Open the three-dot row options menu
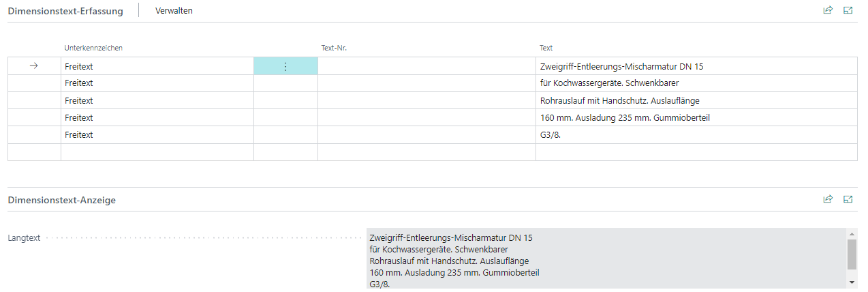Image resolution: width=868 pixels, height=292 pixels. click(x=285, y=66)
